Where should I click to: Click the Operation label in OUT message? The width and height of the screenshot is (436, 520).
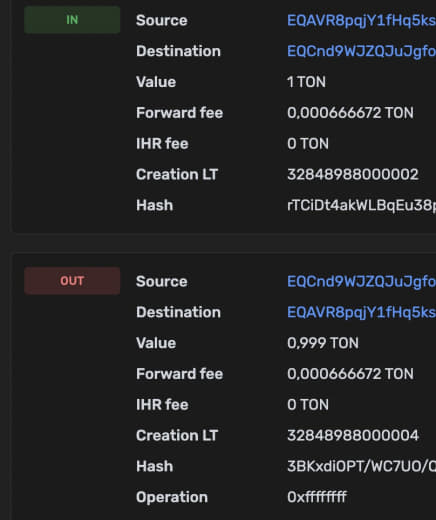click(172, 497)
